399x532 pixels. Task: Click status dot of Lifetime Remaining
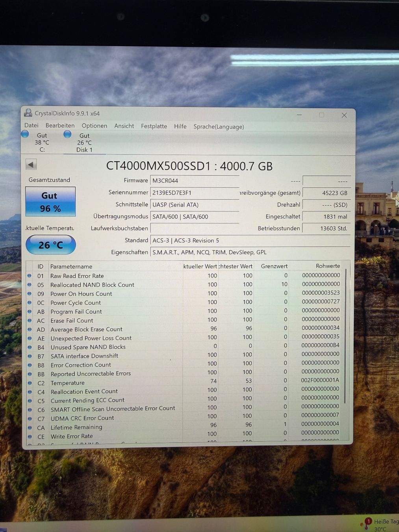[x=30, y=428]
